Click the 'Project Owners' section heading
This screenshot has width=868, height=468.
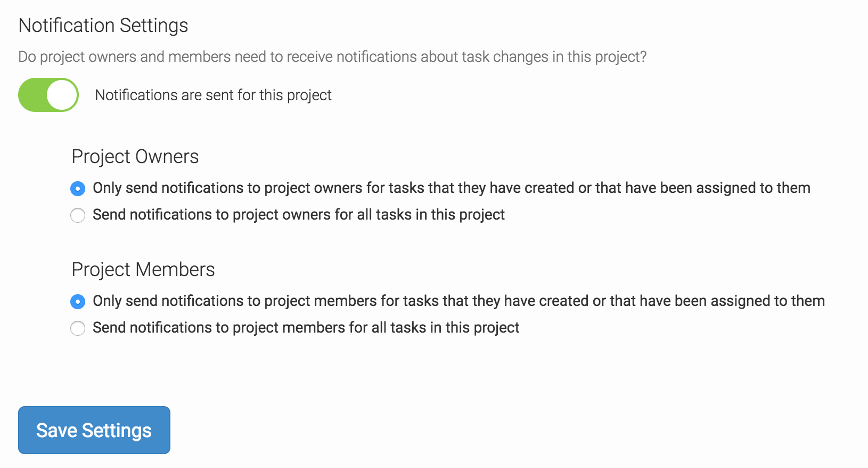coord(135,157)
